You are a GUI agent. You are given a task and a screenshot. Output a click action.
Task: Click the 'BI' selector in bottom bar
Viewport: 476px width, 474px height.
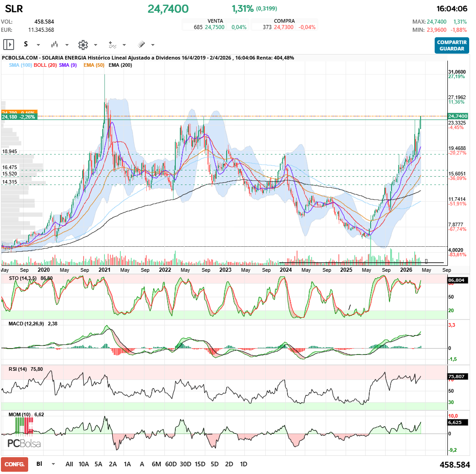[39, 464]
